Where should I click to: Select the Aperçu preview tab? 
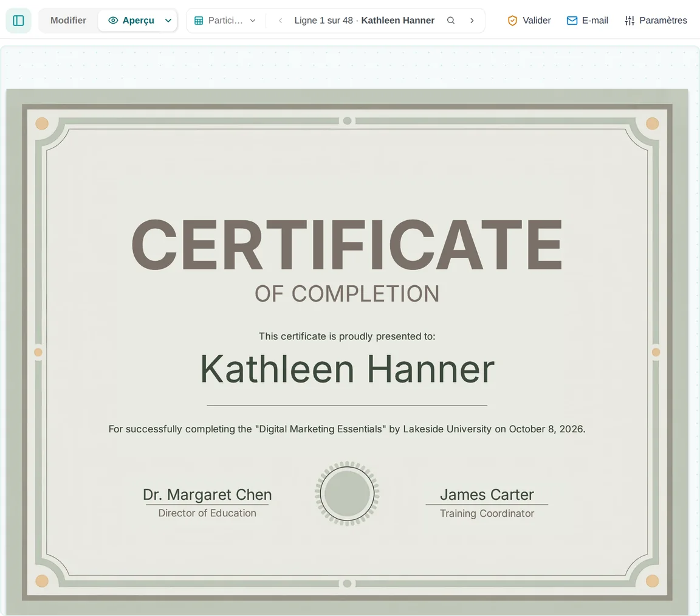tap(131, 21)
